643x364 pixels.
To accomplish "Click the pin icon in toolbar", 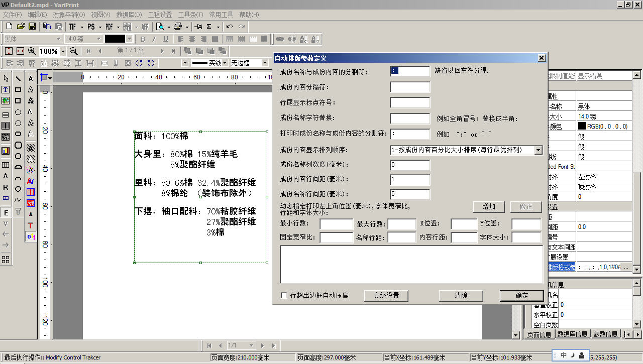I will (x=199, y=27).
